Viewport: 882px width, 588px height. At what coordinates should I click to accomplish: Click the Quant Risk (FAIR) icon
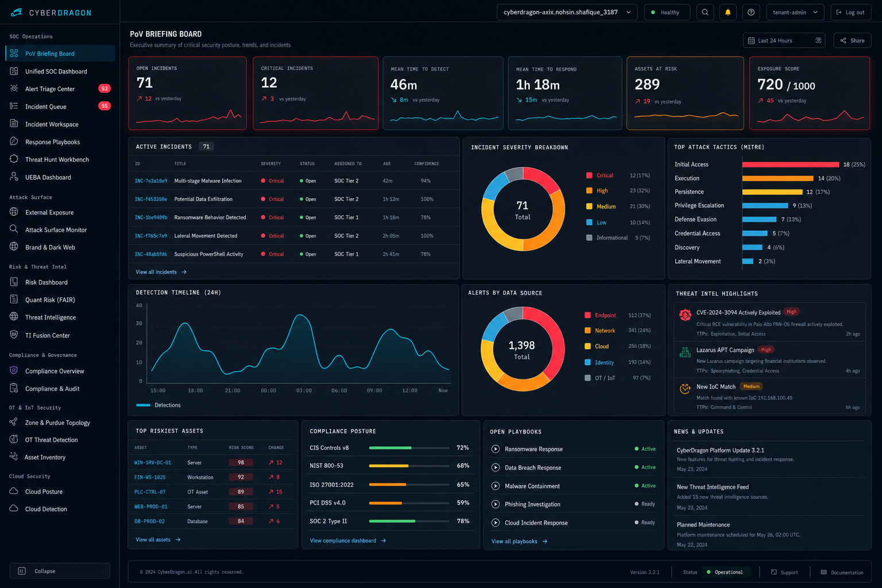(x=14, y=299)
